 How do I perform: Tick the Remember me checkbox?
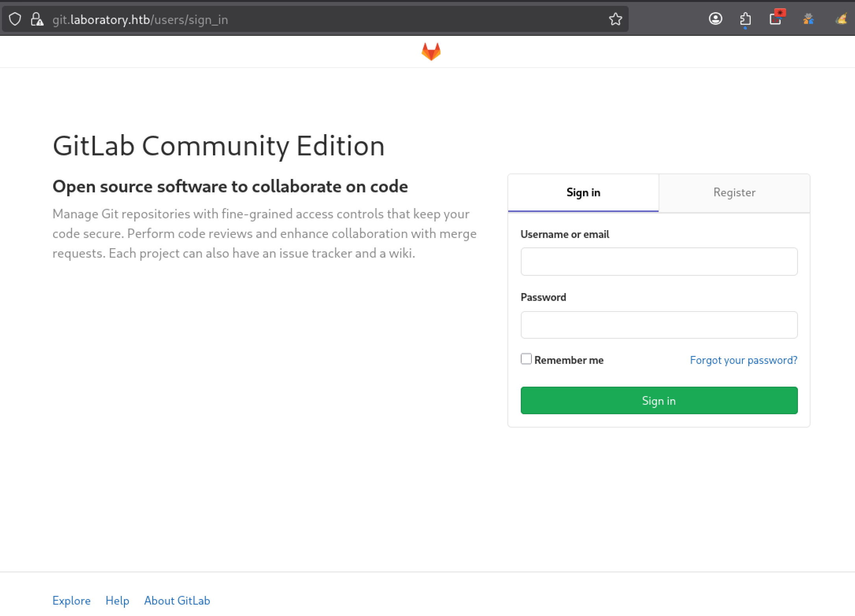pyautogui.click(x=526, y=359)
